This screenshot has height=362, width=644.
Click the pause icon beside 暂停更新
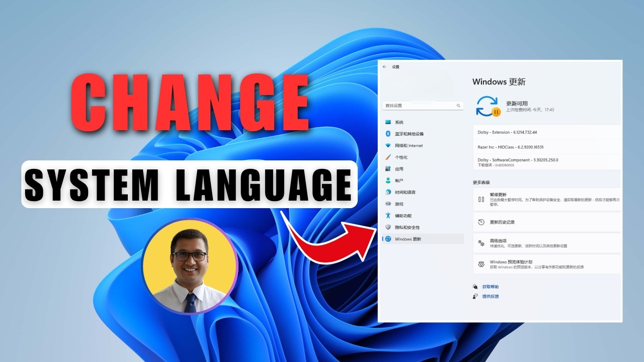click(x=481, y=200)
